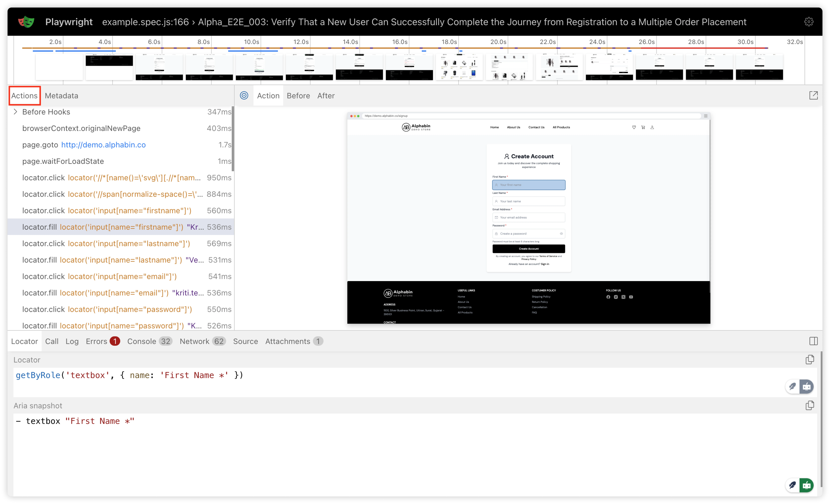830x504 pixels.
Task: Click the actions list scrollbar
Action: pyautogui.click(x=233, y=139)
